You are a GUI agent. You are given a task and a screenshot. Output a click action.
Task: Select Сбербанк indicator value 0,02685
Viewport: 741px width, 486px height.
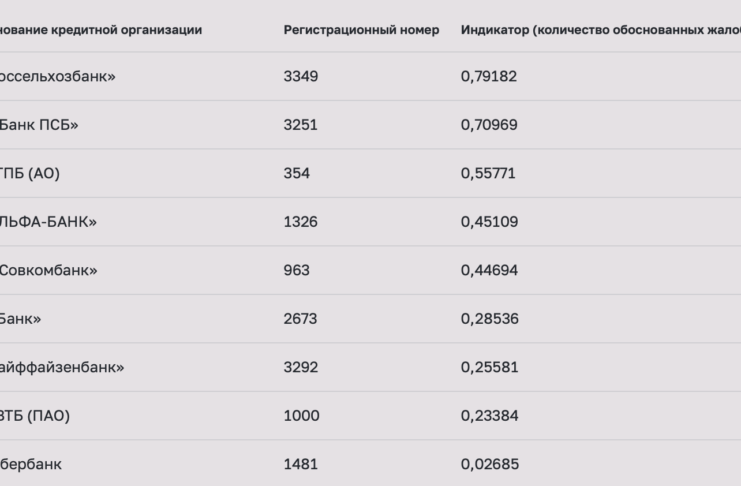coord(490,464)
